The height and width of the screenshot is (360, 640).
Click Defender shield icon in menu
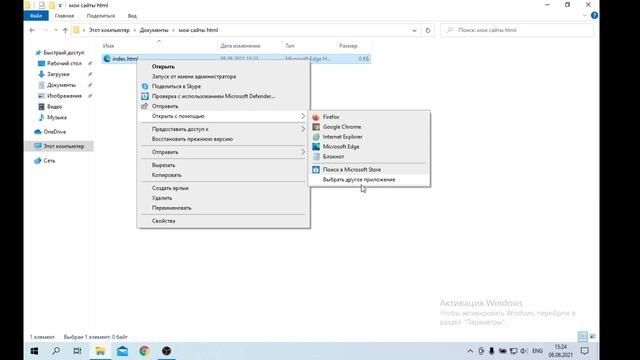[144, 96]
